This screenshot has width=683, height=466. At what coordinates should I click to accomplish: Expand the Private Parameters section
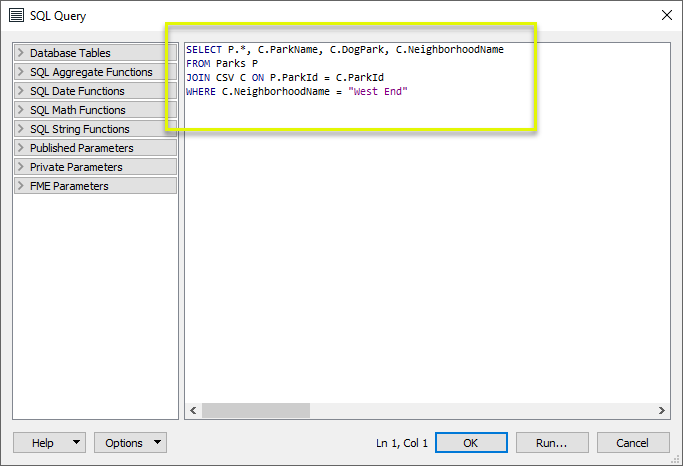[x=95, y=167]
